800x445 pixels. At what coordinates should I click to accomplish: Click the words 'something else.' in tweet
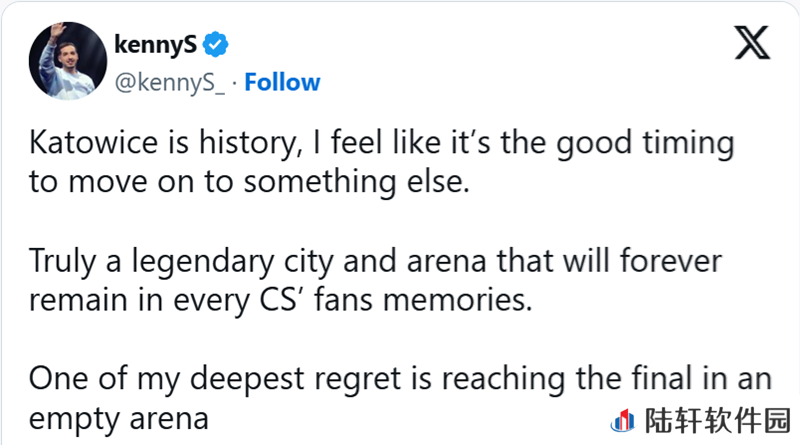(x=356, y=181)
